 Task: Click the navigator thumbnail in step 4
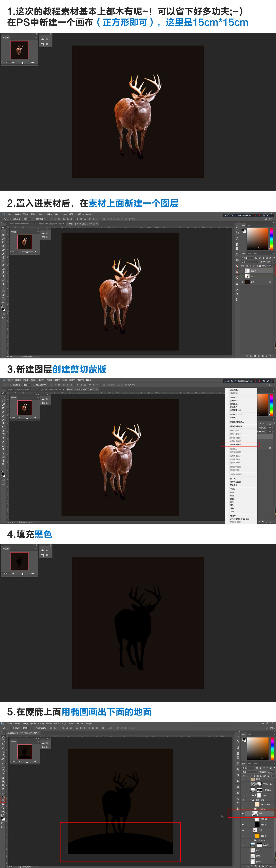coord(20,561)
